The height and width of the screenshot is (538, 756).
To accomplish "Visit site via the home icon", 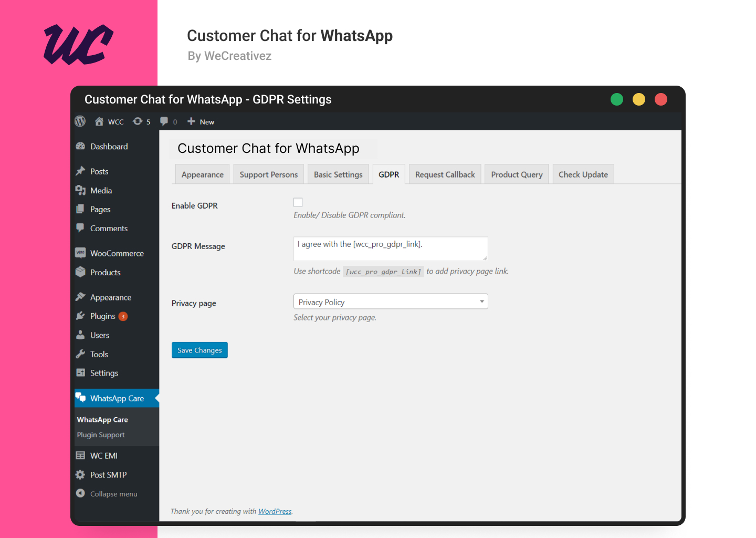I will (99, 121).
